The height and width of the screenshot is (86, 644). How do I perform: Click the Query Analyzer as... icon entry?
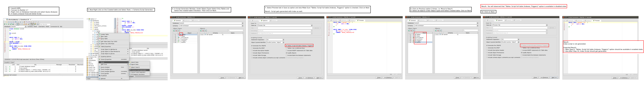click(x=100, y=69)
